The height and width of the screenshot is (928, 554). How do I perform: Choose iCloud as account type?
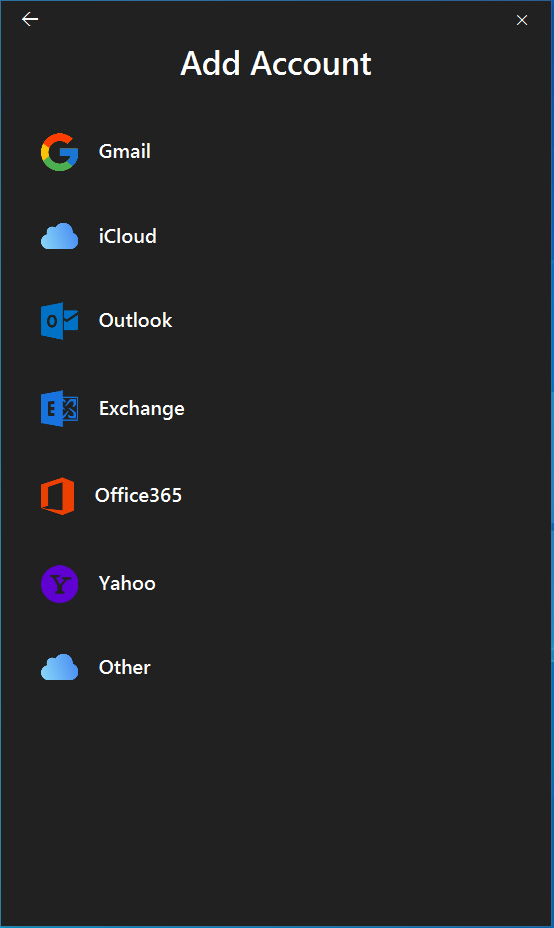[127, 236]
